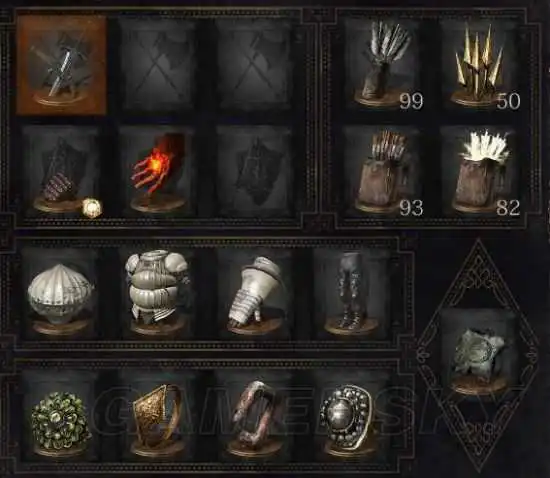
Task: Select the left-hand shield with glowing orb
Action: point(60,171)
